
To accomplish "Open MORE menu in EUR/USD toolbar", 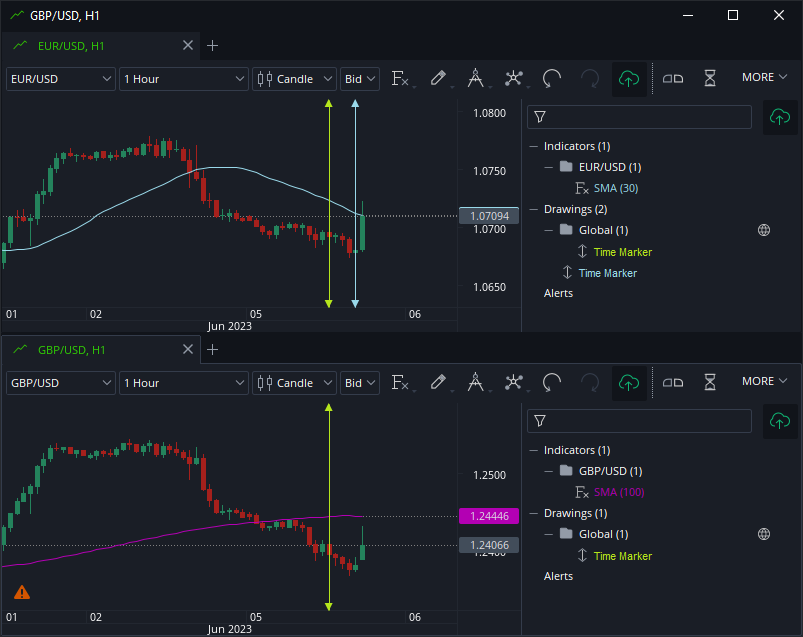I will tap(764, 77).
